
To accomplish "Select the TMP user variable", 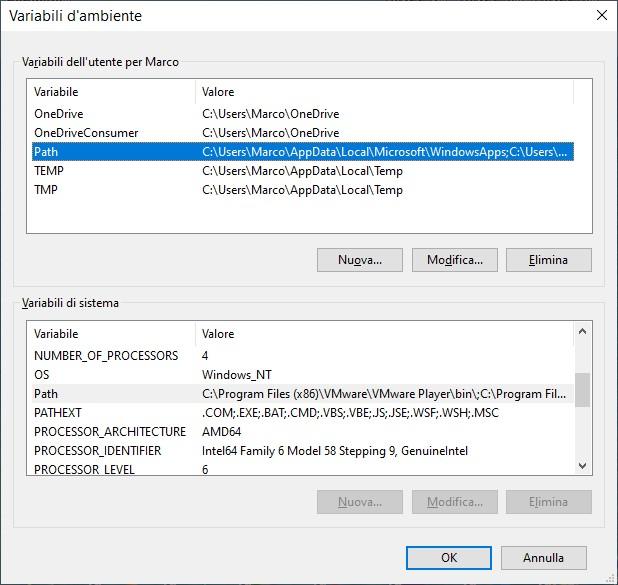I will (x=46, y=190).
